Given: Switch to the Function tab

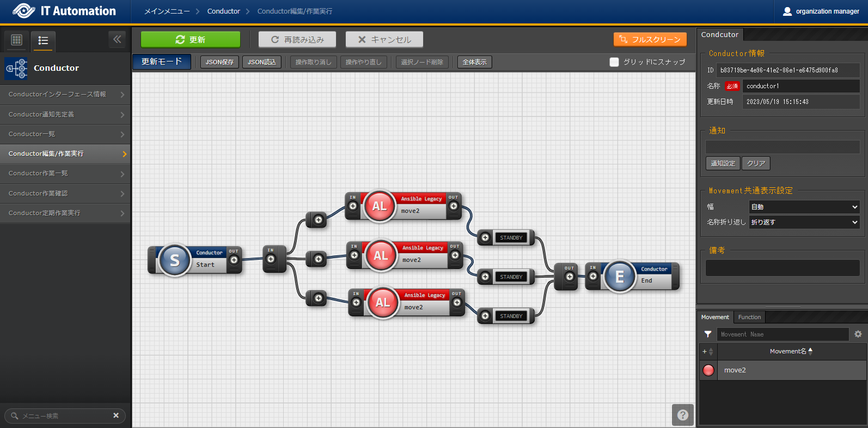Looking at the screenshot, I should (749, 317).
